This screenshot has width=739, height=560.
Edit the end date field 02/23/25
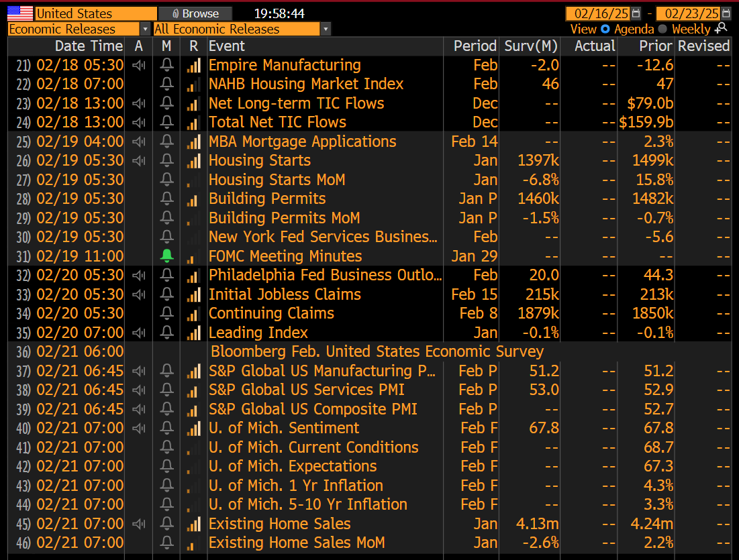tap(687, 13)
